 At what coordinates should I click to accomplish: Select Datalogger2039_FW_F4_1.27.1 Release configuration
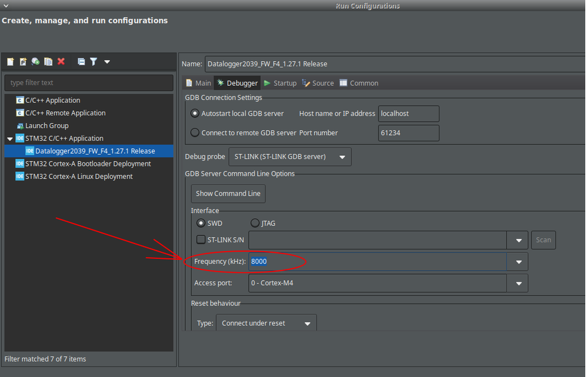click(89, 151)
